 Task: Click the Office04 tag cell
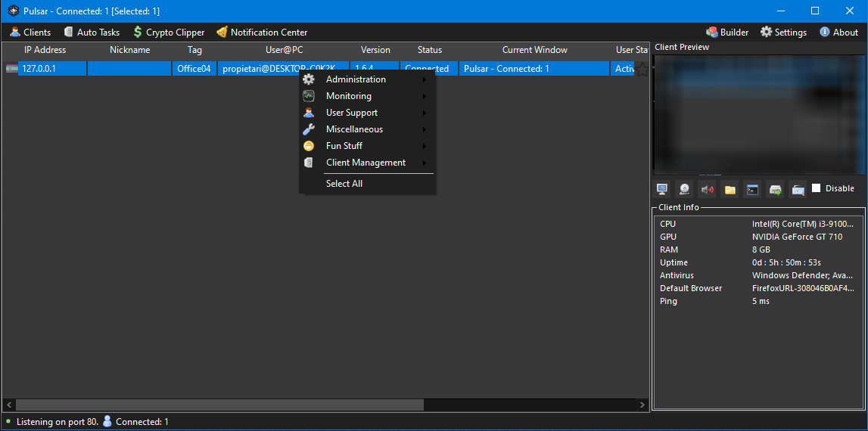pyautogui.click(x=194, y=69)
